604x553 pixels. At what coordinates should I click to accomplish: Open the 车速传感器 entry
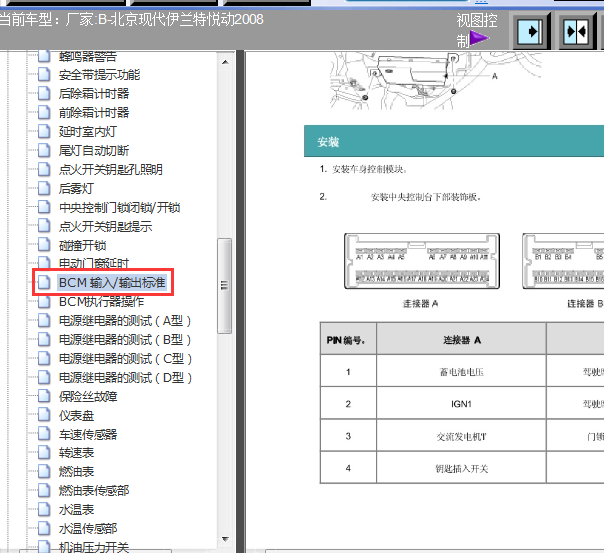click(x=88, y=434)
